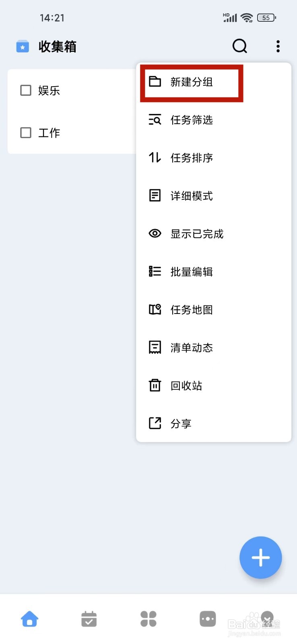Open the 回收站 trash entry
Image resolution: width=297 pixels, height=644 pixels.
pyautogui.click(x=213, y=386)
